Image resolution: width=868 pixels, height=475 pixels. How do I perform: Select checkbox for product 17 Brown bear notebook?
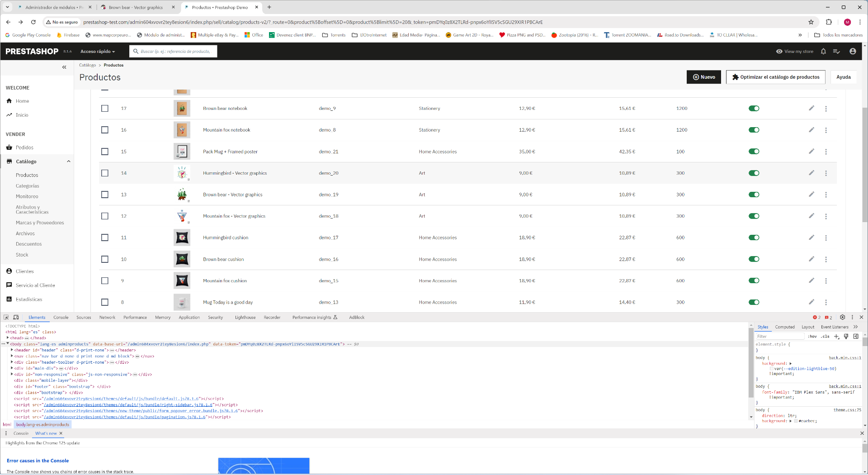105,108
